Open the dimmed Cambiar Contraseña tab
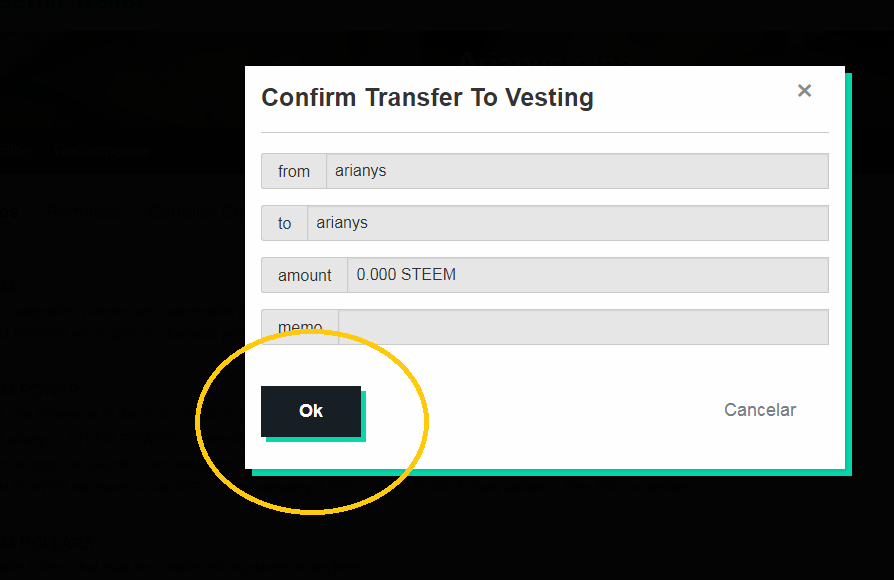 click(x=196, y=212)
